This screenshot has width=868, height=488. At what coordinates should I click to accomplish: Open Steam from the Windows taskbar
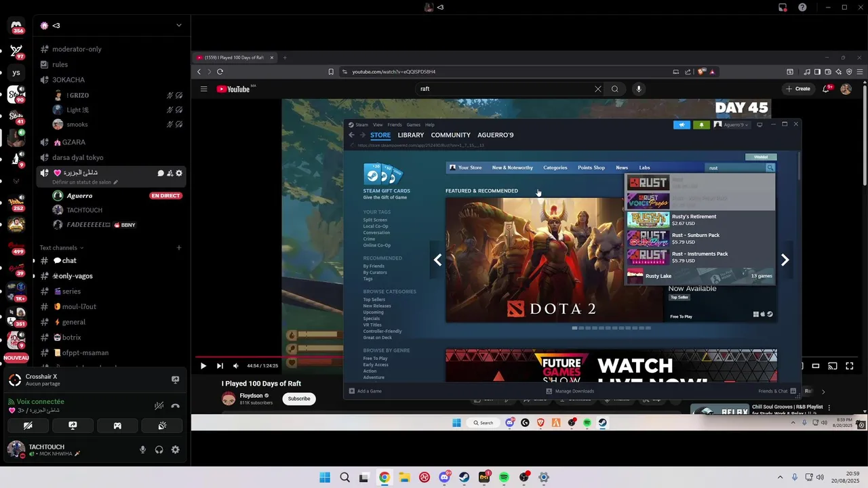click(x=464, y=477)
